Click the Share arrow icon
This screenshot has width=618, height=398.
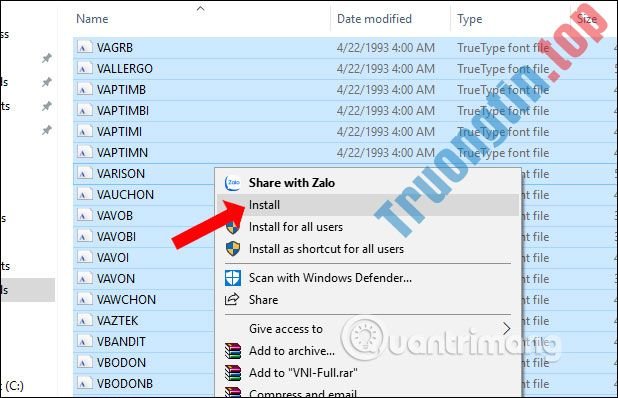click(x=232, y=299)
